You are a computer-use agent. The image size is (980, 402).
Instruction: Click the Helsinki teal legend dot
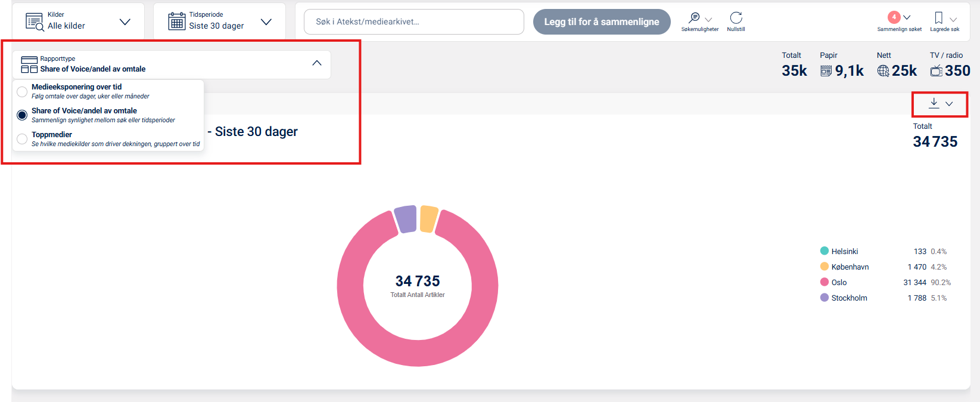[825, 251]
